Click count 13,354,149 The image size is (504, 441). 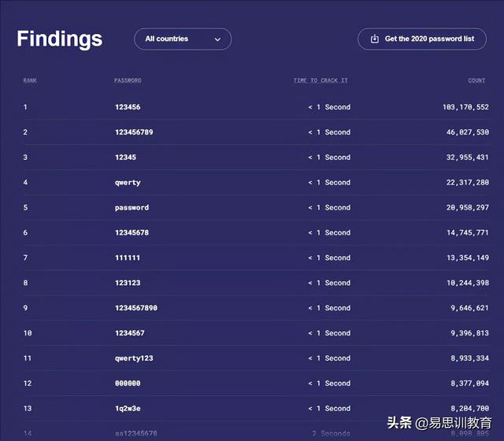(x=468, y=258)
